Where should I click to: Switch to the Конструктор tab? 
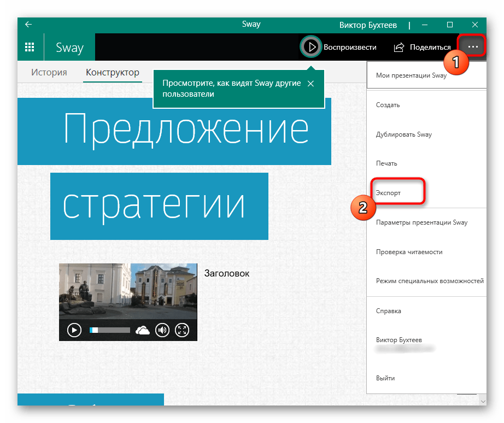pos(112,72)
